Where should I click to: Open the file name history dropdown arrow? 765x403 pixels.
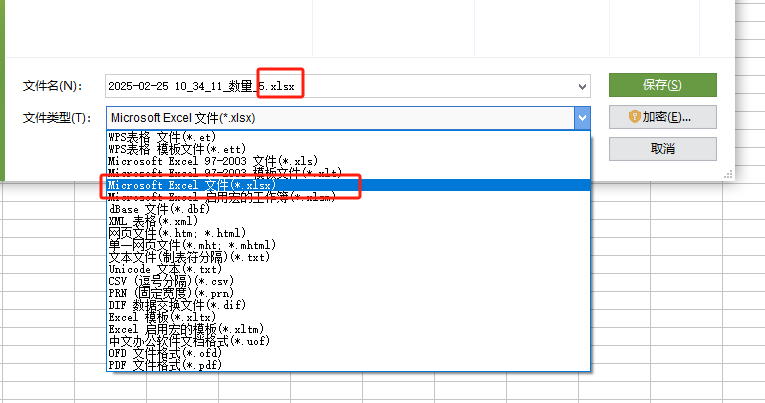point(582,86)
